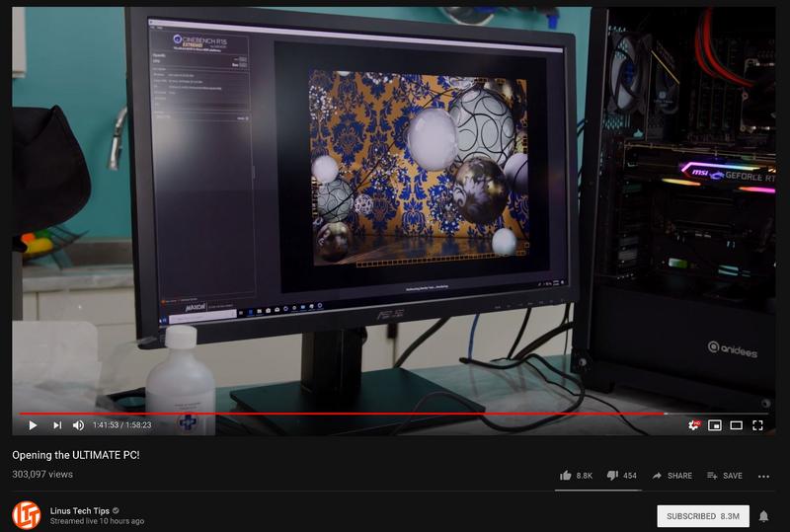Switch to miniplayer mode
Screen dimensions: 790x532
coord(714,425)
